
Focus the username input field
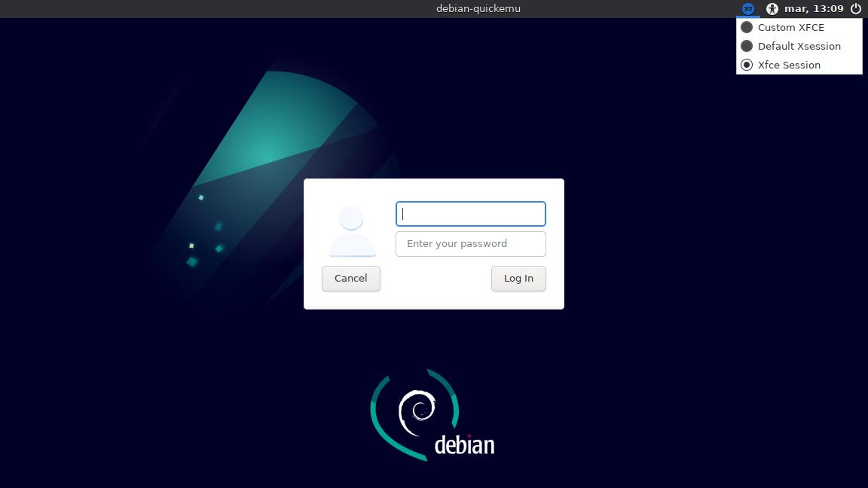(x=470, y=214)
